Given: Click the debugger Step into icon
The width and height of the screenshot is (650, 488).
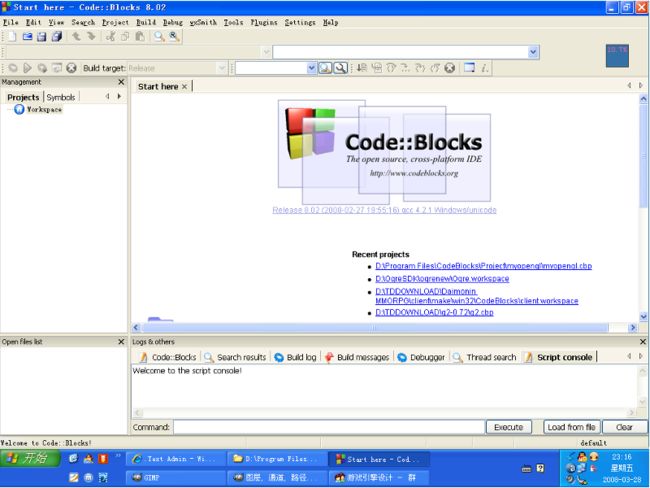Looking at the screenshot, I should (391, 68).
